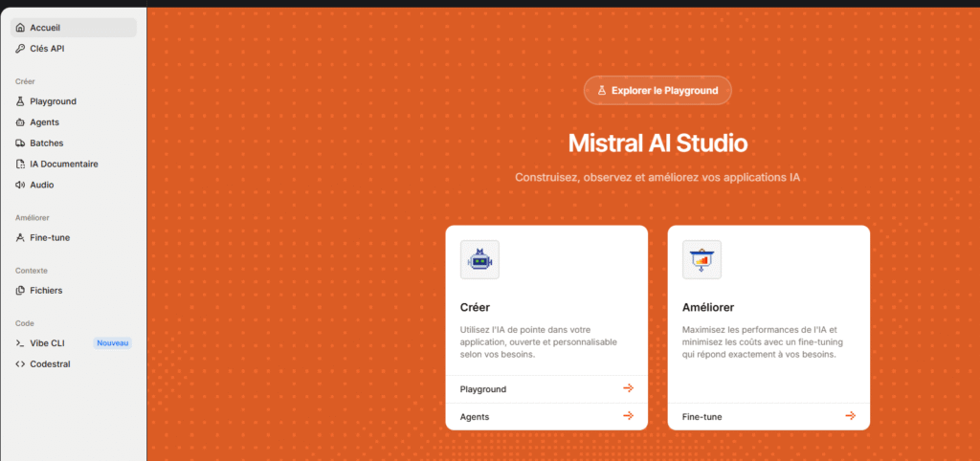Click the Améliorer section label in sidebar
The width and height of the screenshot is (980, 461).
click(32, 218)
